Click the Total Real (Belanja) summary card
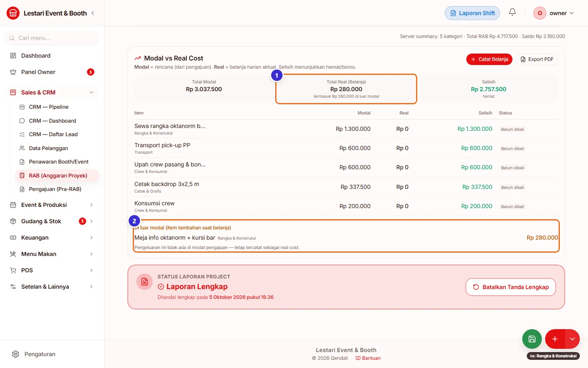The image size is (588, 368). pos(346,89)
